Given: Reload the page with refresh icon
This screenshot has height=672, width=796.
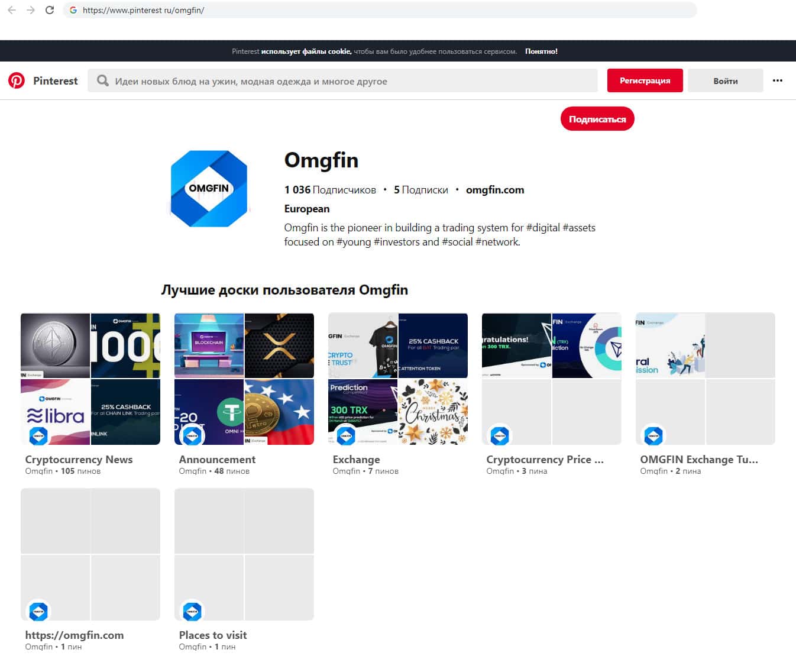Looking at the screenshot, I should coord(50,10).
